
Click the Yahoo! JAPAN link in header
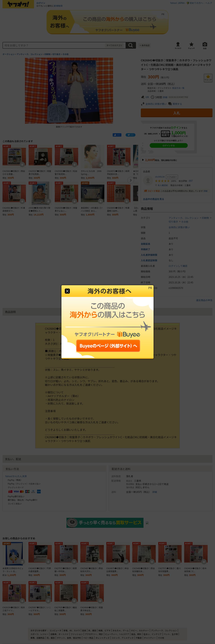[x=177, y=3]
